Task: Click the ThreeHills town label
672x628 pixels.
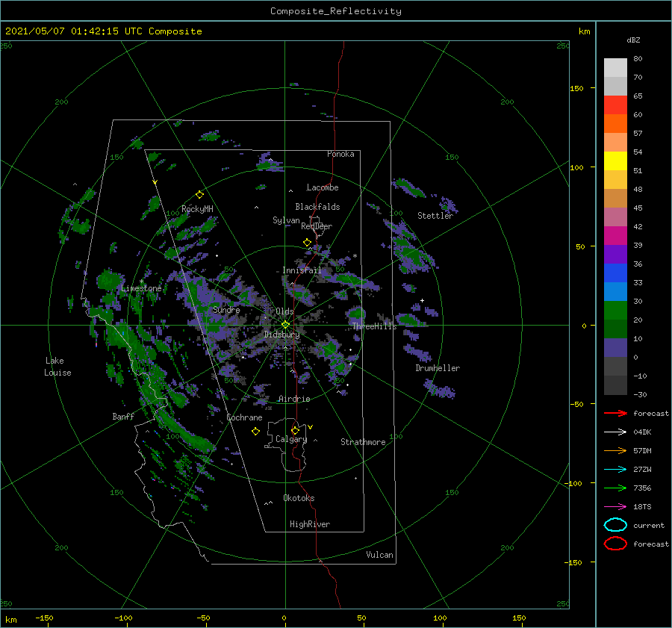Action: click(x=374, y=326)
